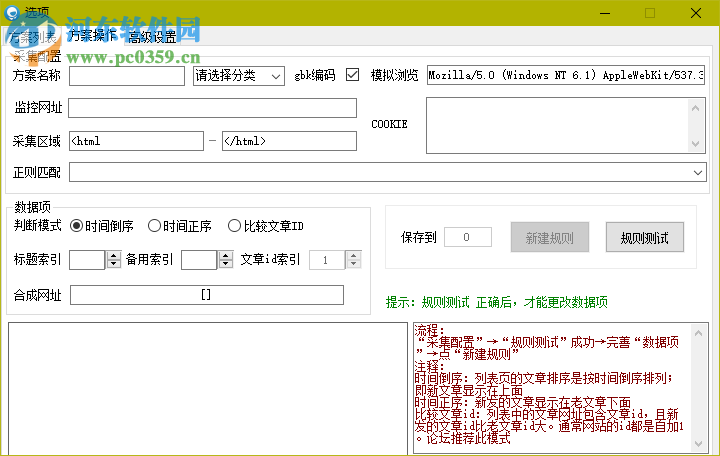Decrease 标题索引 with down arrow

pyautogui.click(x=113, y=265)
